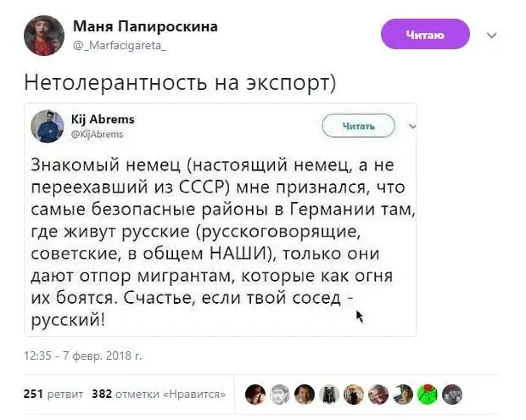Open first liker avatar in likes row
Screen dimensions: 526x420
tap(255, 394)
